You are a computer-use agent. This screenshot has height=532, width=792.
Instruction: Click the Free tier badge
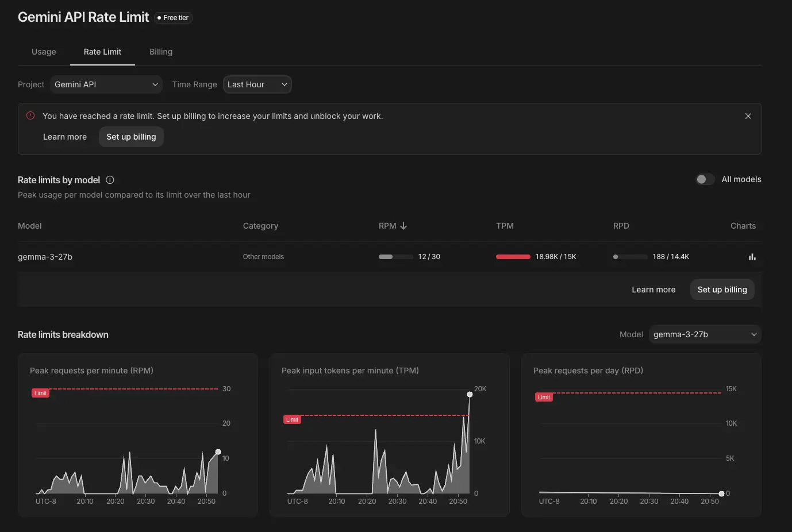[x=173, y=18]
